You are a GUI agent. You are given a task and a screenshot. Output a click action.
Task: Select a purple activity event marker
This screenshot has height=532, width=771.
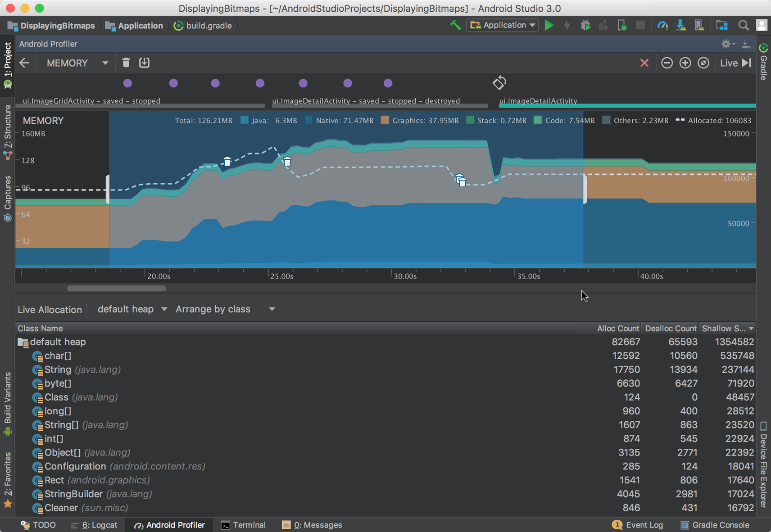127,83
